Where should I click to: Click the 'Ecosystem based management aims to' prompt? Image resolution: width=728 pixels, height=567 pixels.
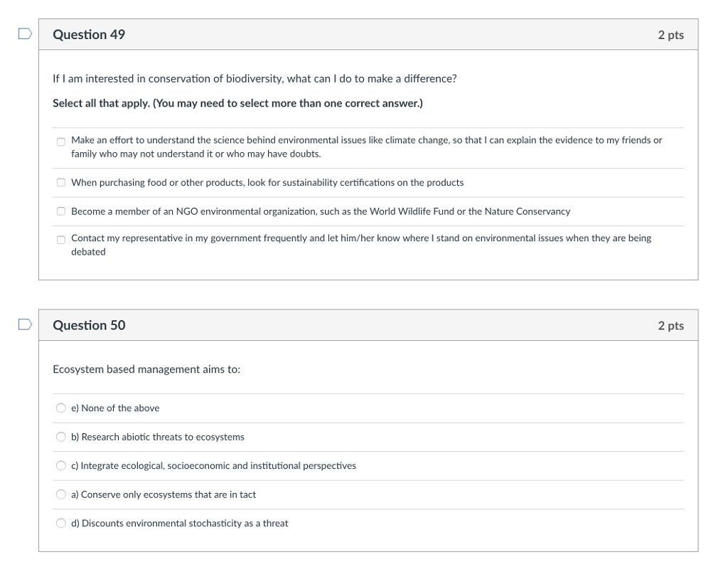[x=146, y=369]
